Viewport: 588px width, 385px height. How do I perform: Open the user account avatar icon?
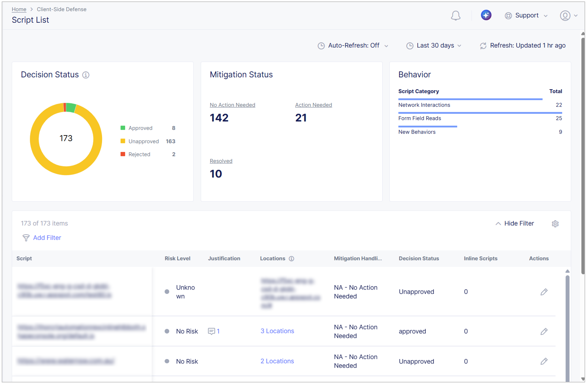click(x=565, y=16)
